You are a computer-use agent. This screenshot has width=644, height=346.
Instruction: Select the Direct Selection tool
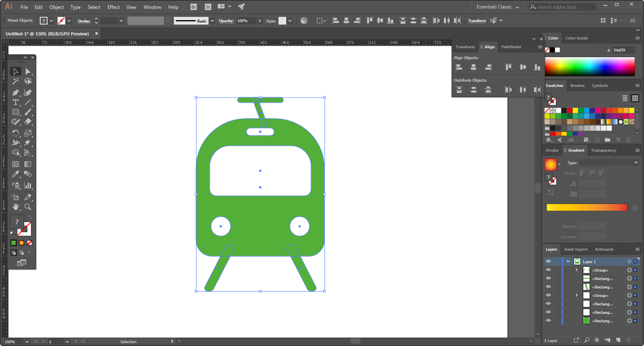click(x=28, y=71)
